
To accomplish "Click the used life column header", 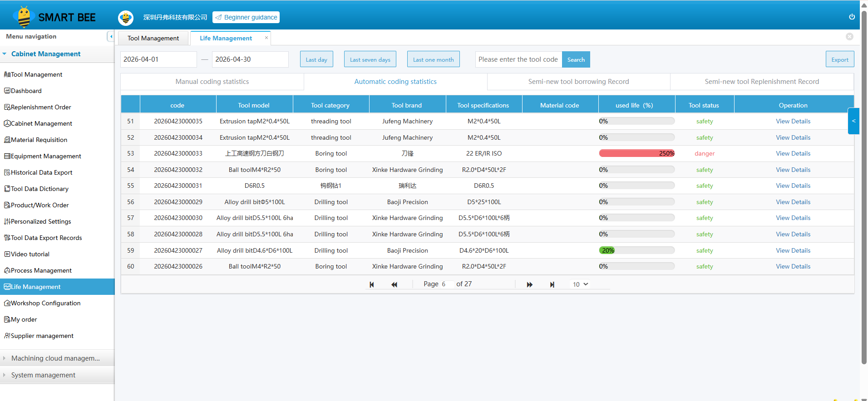I will point(636,105).
